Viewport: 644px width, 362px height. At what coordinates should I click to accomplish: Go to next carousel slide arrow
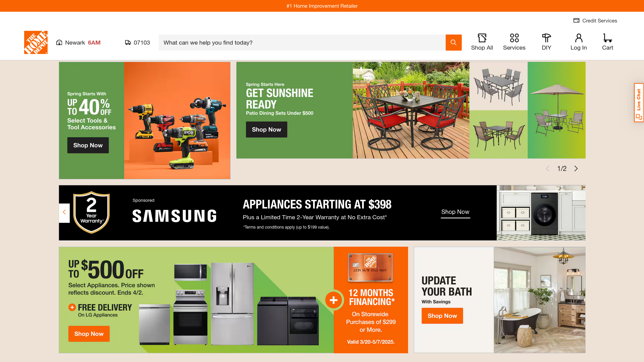[x=576, y=169]
